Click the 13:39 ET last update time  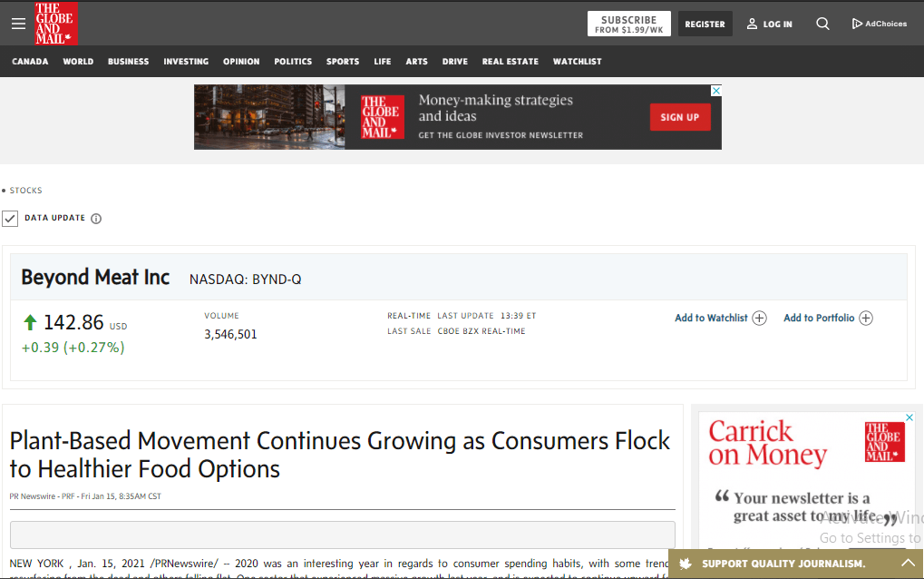point(519,316)
